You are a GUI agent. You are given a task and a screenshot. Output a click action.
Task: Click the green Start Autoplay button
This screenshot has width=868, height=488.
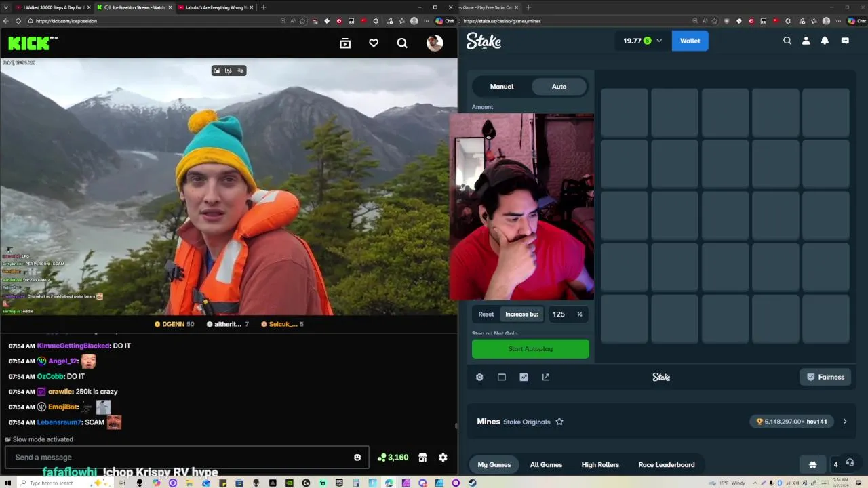pos(530,349)
